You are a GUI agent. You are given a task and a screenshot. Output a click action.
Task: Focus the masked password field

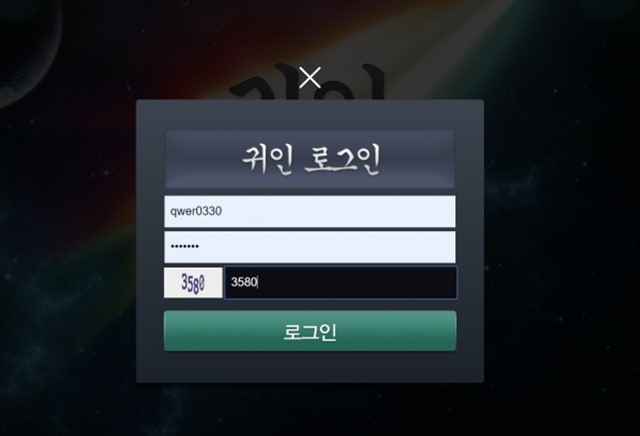pyautogui.click(x=310, y=247)
